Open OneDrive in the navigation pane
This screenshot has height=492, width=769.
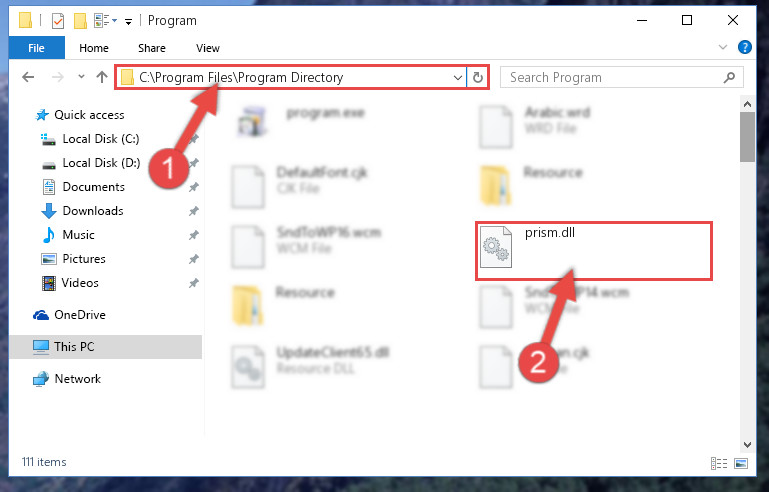click(x=79, y=315)
